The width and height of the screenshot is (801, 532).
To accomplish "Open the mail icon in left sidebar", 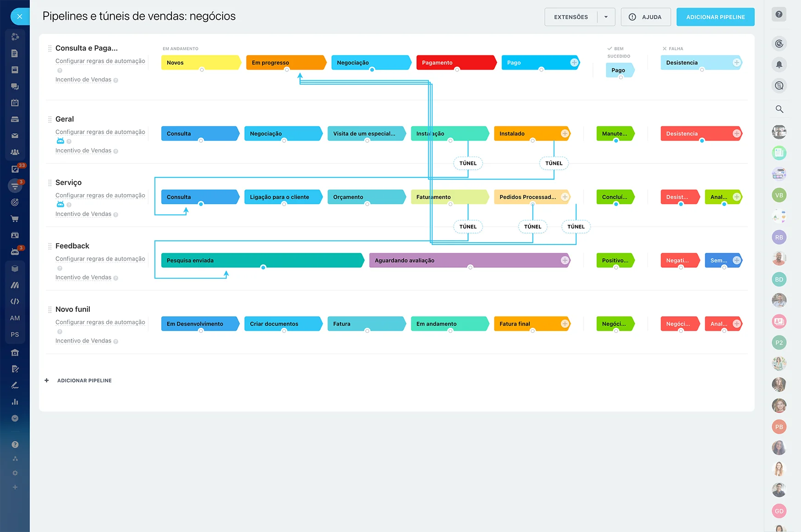I will [15, 136].
